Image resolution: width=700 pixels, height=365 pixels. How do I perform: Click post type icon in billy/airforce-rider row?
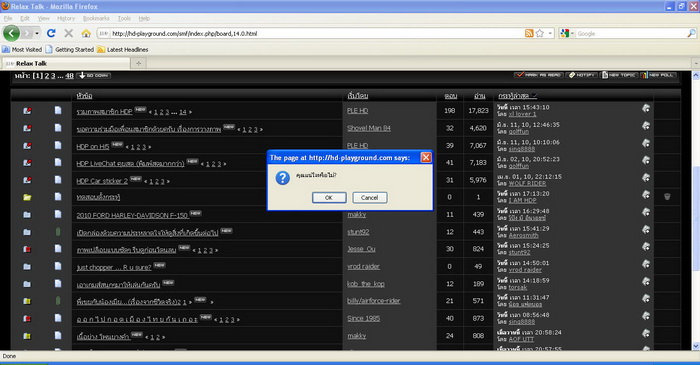coord(58,301)
